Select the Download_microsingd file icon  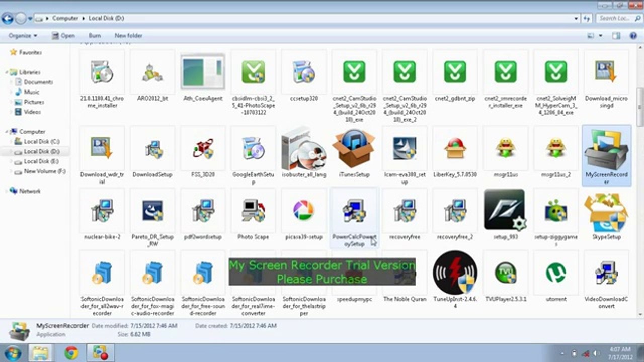(x=606, y=72)
